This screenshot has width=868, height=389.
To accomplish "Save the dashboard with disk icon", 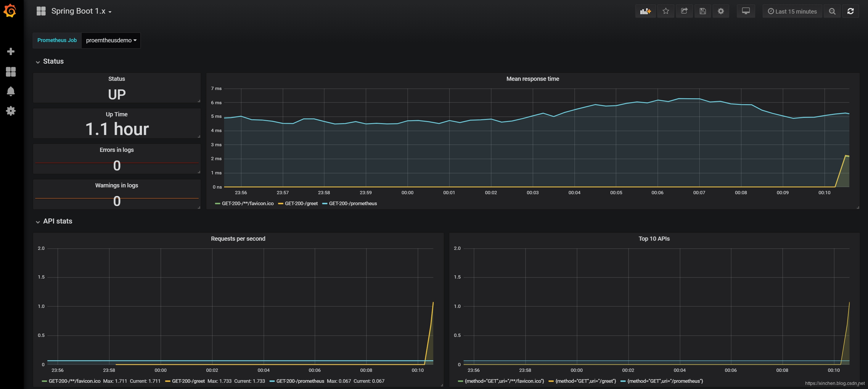I will (x=703, y=11).
